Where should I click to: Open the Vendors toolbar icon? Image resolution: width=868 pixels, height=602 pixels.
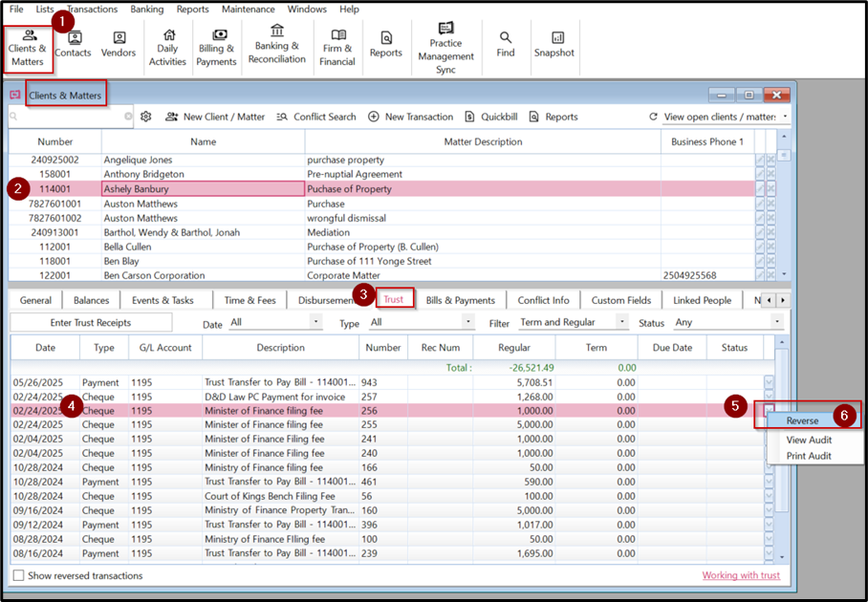(x=119, y=45)
